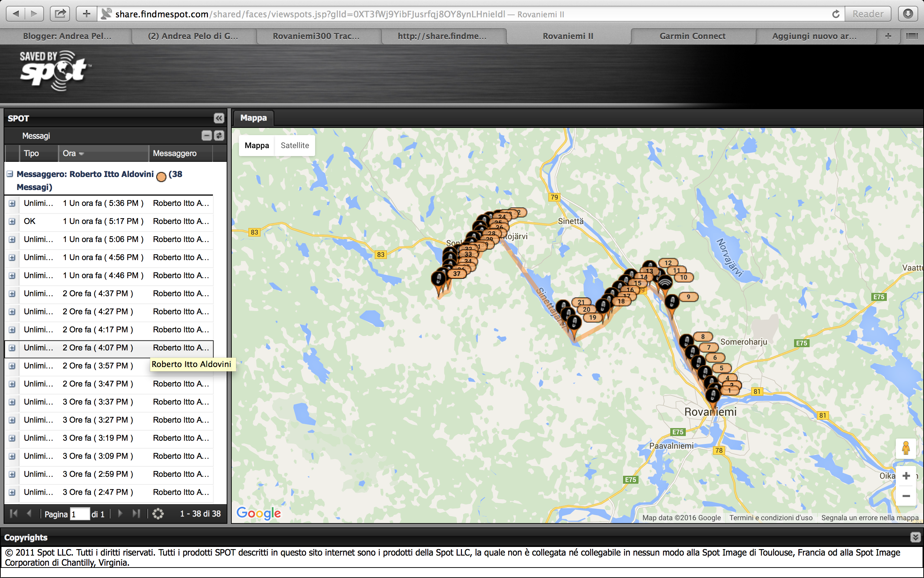Expand the 4:46 PM message row

(12, 276)
